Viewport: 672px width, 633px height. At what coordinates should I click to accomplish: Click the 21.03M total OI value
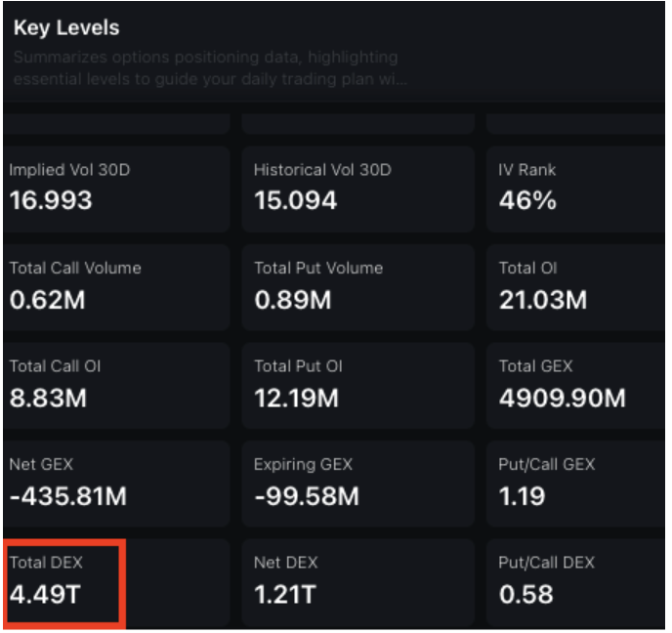click(542, 300)
